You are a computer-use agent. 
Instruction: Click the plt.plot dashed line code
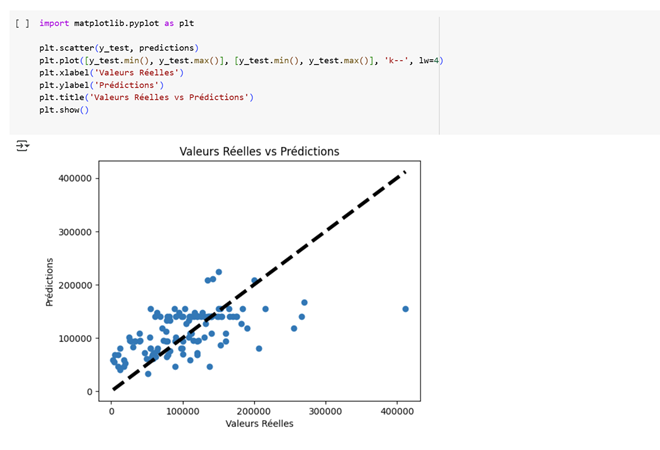[x=240, y=61]
